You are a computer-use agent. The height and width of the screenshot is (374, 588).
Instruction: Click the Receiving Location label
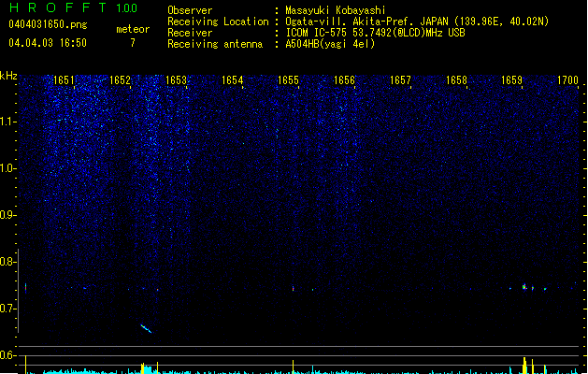[218, 22]
